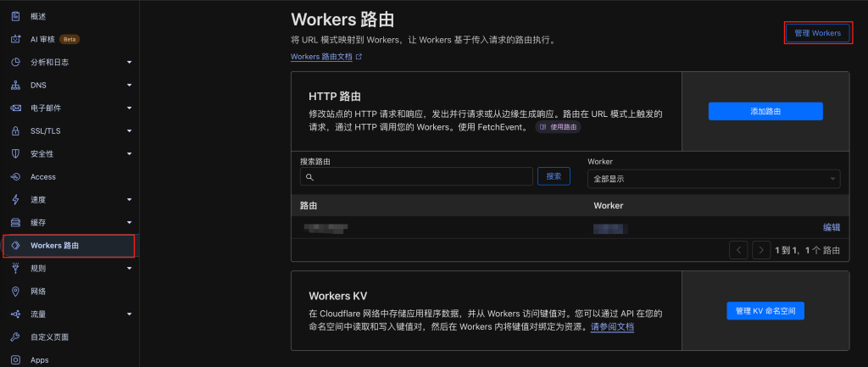
Task: Click the 安全性 shield icon
Action: [15, 154]
